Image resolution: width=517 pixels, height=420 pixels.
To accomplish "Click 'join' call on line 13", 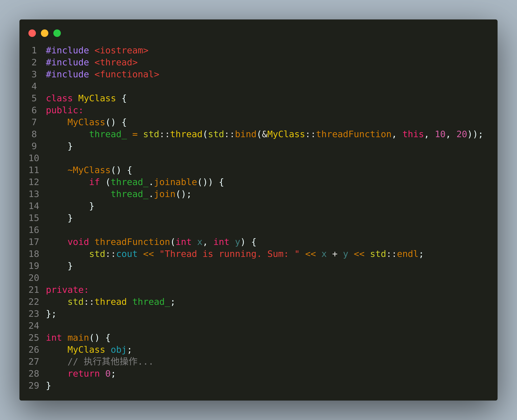I will tap(165, 194).
